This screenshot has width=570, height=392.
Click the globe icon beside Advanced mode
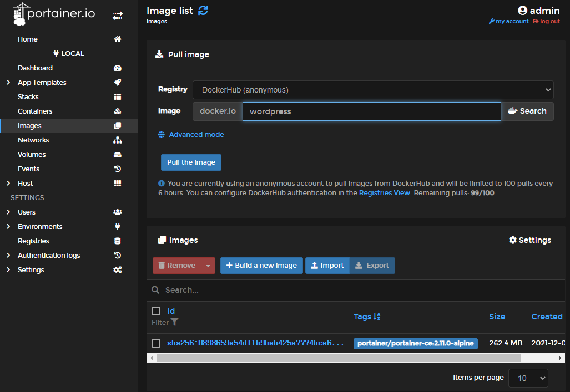pos(162,135)
